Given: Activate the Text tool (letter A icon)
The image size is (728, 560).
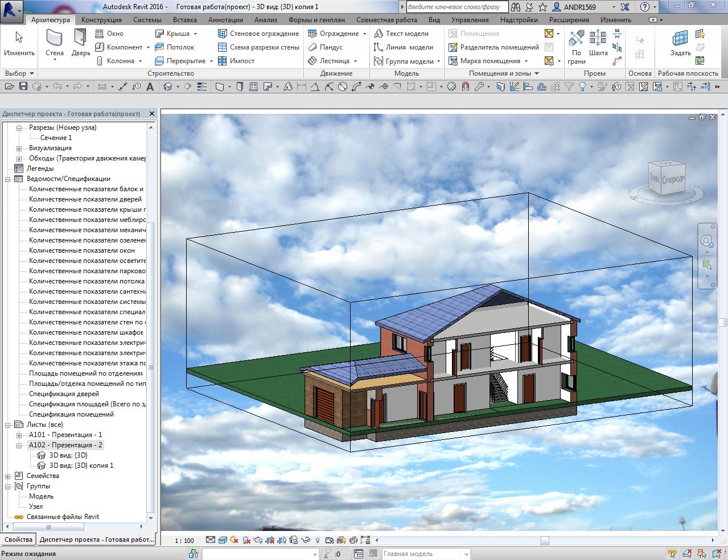Looking at the screenshot, I should [x=150, y=87].
